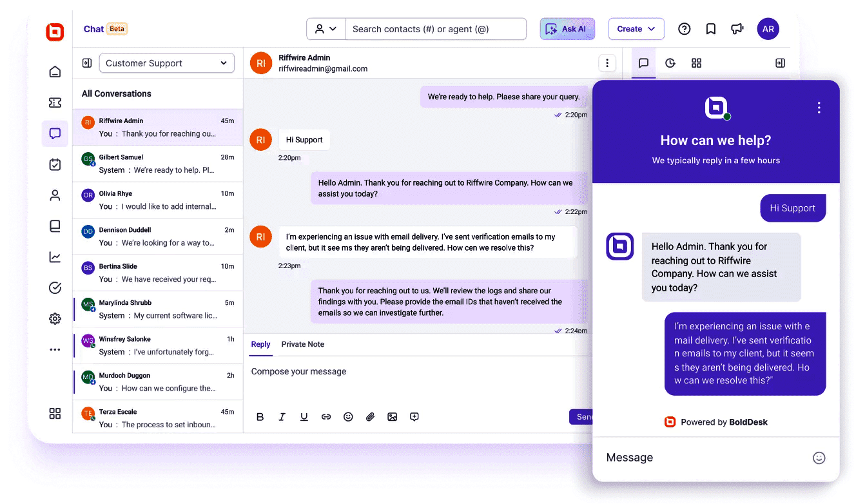Apply italic formatting in reply editor
Image resolution: width=856 pixels, height=504 pixels.
point(282,417)
